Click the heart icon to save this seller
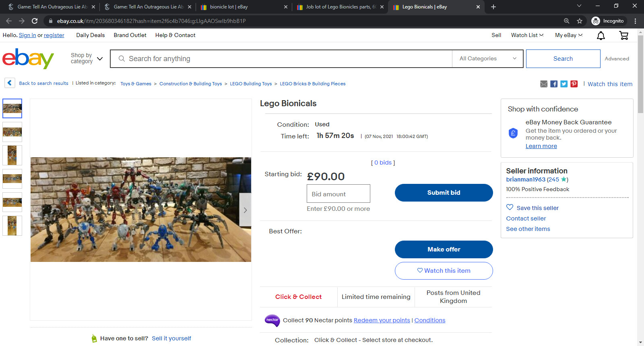644x346 pixels. (510, 208)
